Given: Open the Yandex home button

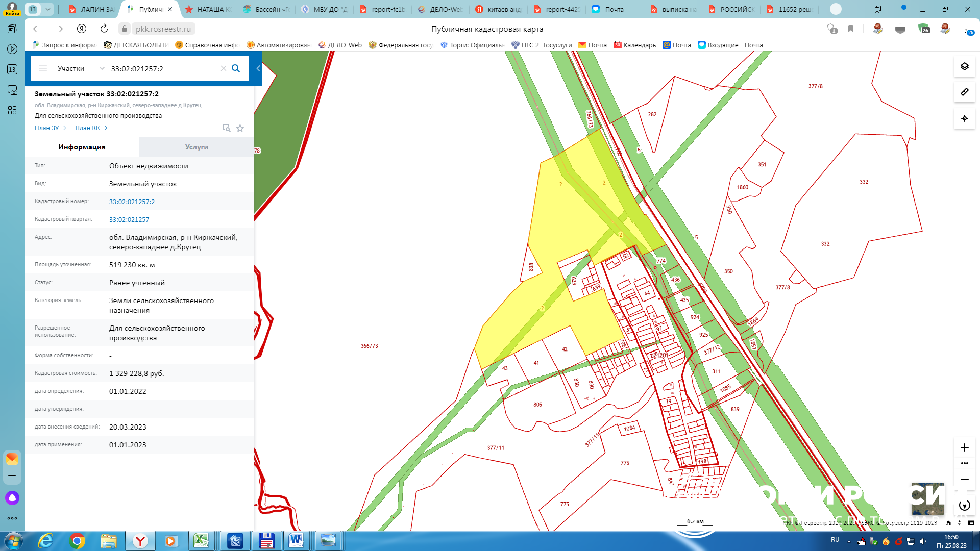Looking at the screenshot, I should click(x=82, y=29).
